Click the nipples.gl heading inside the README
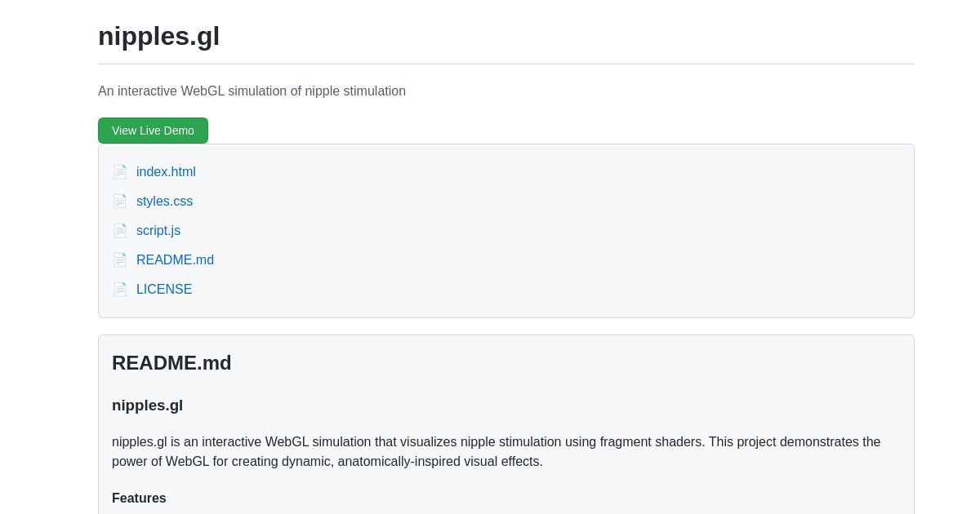Image resolution: width=980 pixels, height=514 pixels. pyautogui.click(x=147, y=405)
